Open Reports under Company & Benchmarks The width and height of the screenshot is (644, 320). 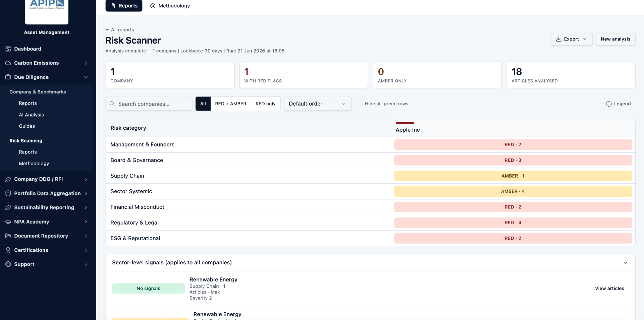28,103
